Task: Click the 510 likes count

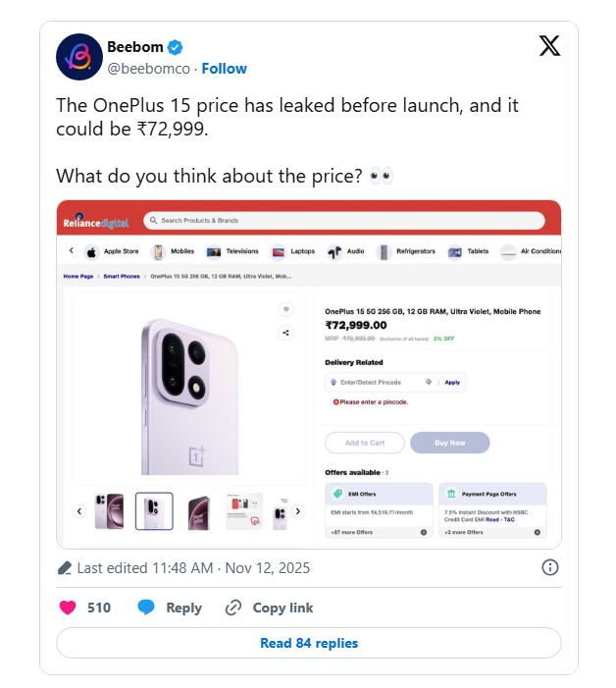Action: tap(99, 608)
